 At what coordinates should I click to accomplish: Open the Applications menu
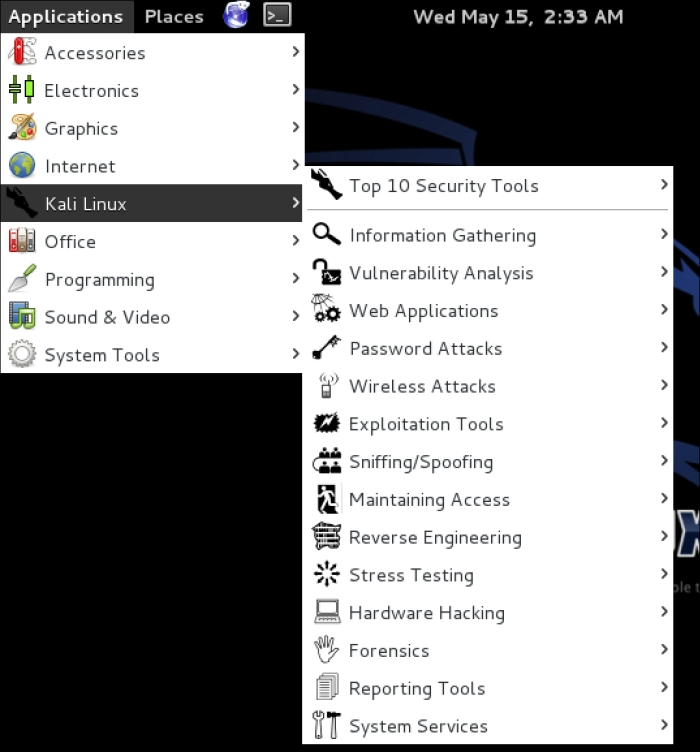pos(66,16)
